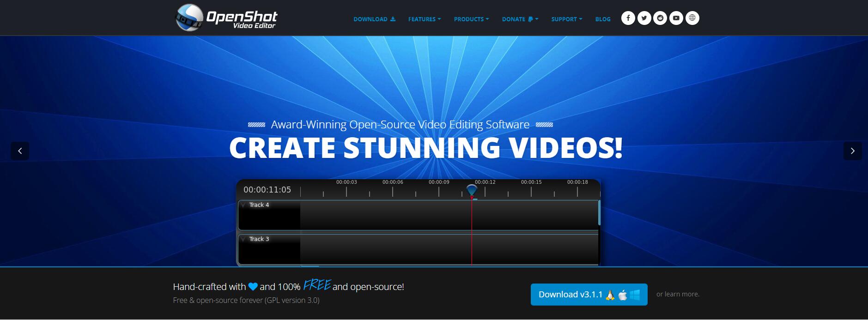This screenshot has width=868, height=320.
Task: Select the Download menu item
Action: [x=374, y=19]
